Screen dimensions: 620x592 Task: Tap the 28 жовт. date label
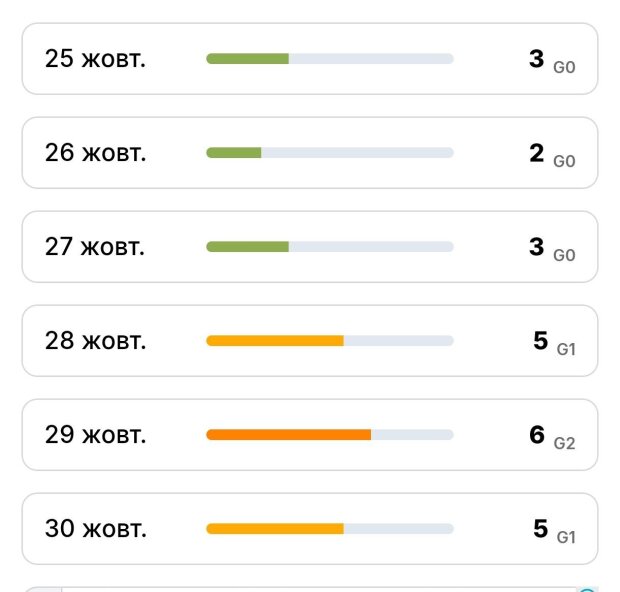95,341
